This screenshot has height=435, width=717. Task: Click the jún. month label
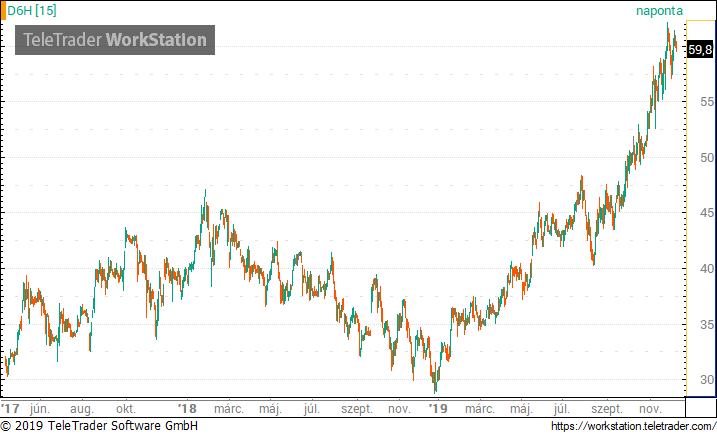(x=40, y=409)
